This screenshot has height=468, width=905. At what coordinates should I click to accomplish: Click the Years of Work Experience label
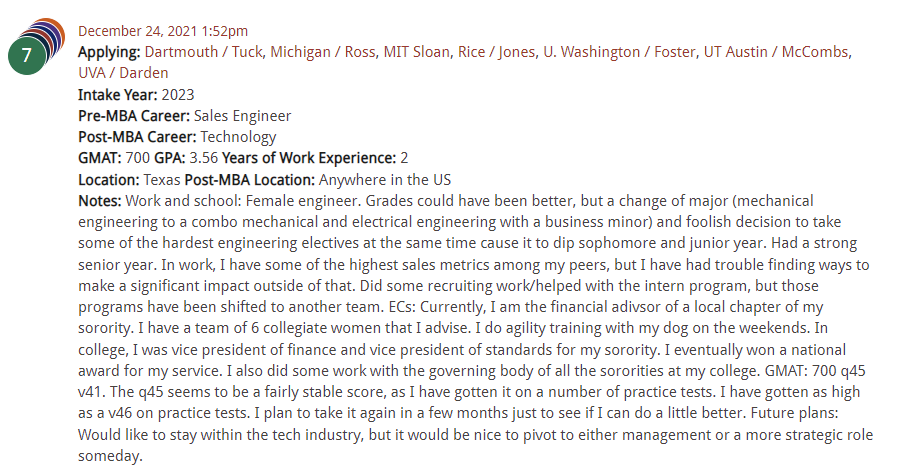[x=309, y=158]
